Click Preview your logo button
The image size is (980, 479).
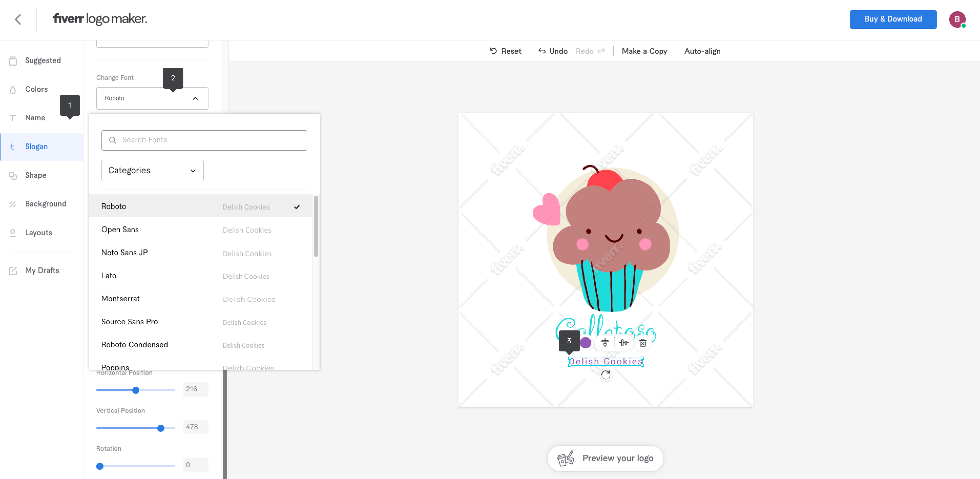[605, 458]
